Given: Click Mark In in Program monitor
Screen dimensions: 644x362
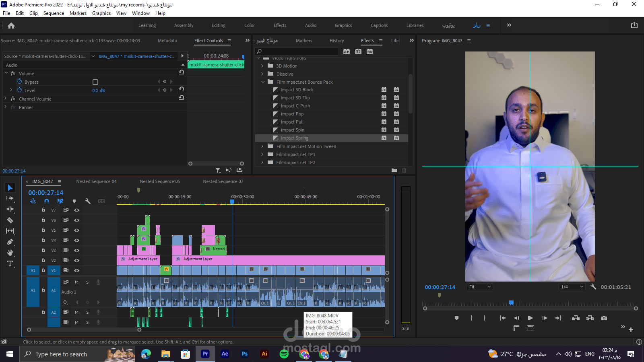Looking at the screenshot, I should click(x=471, y=318).
